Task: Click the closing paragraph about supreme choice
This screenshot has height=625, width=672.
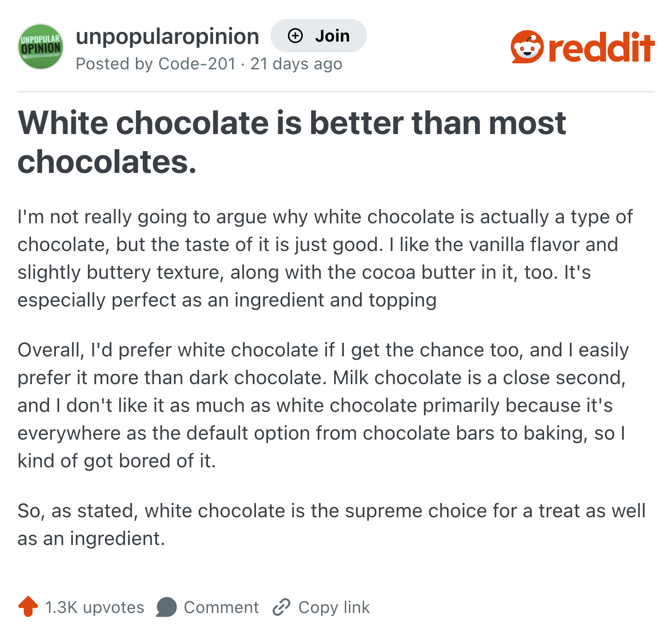Action: pyautogui.click(x=331, y=525)
